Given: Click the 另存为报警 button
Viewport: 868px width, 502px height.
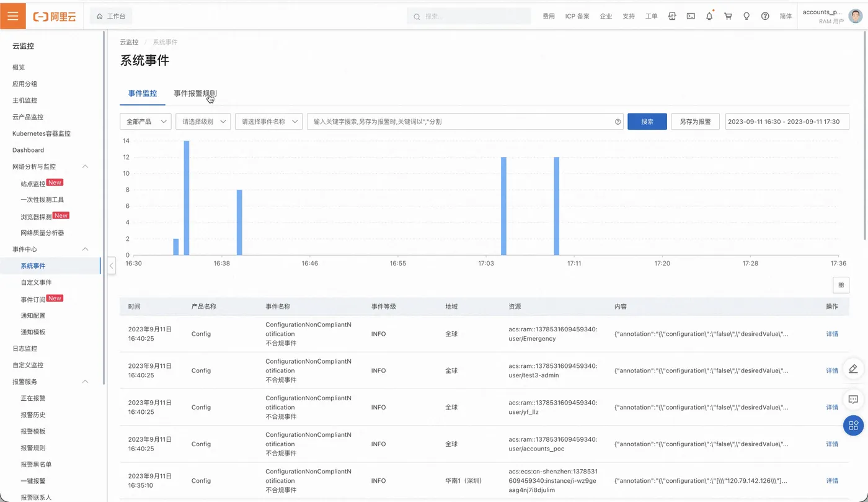Looking at the screenshot, I should tap(695, 122).
